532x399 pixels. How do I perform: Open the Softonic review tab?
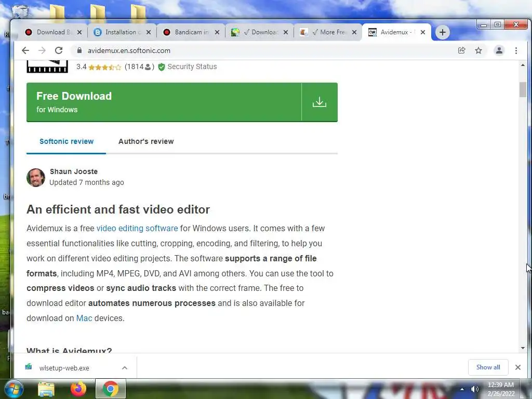click(66, 141)
